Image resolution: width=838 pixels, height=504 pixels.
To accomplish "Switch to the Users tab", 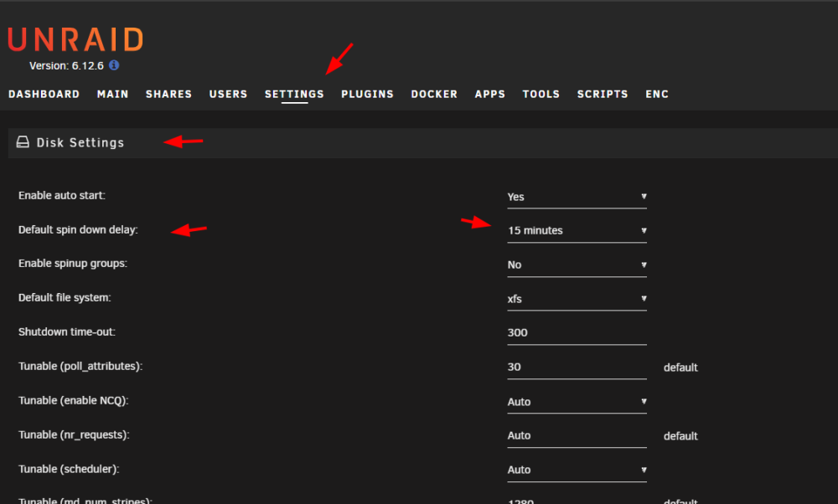I will click(x=228, y=94).
